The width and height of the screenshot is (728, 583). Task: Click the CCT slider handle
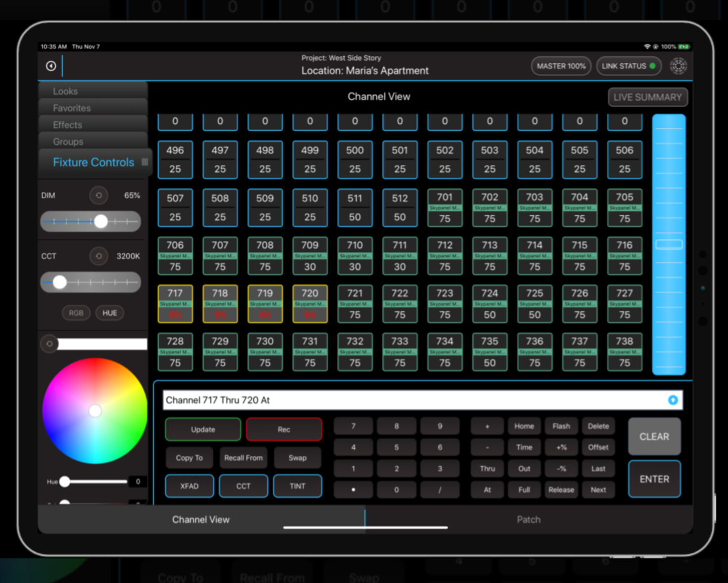pos(60,282)
